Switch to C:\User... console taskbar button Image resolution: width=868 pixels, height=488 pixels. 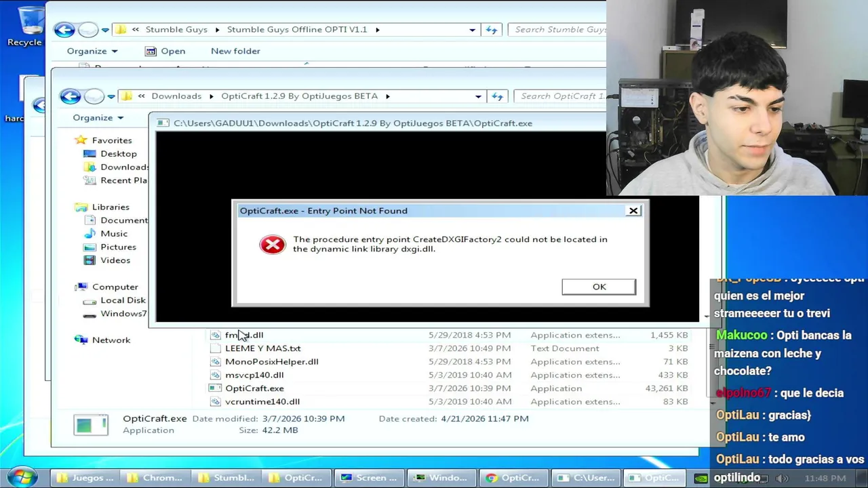585,478
